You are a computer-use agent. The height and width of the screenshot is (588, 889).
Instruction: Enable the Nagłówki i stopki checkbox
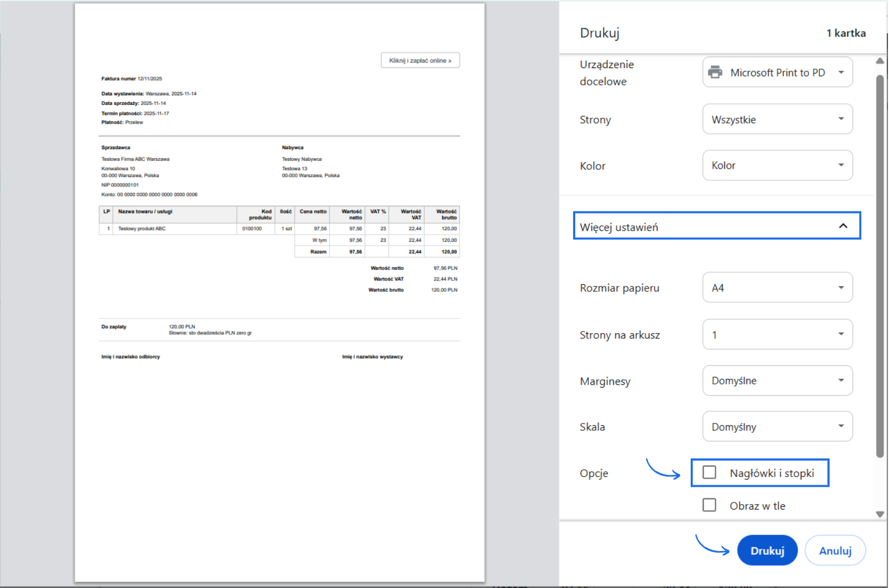(x=709, y=473)
